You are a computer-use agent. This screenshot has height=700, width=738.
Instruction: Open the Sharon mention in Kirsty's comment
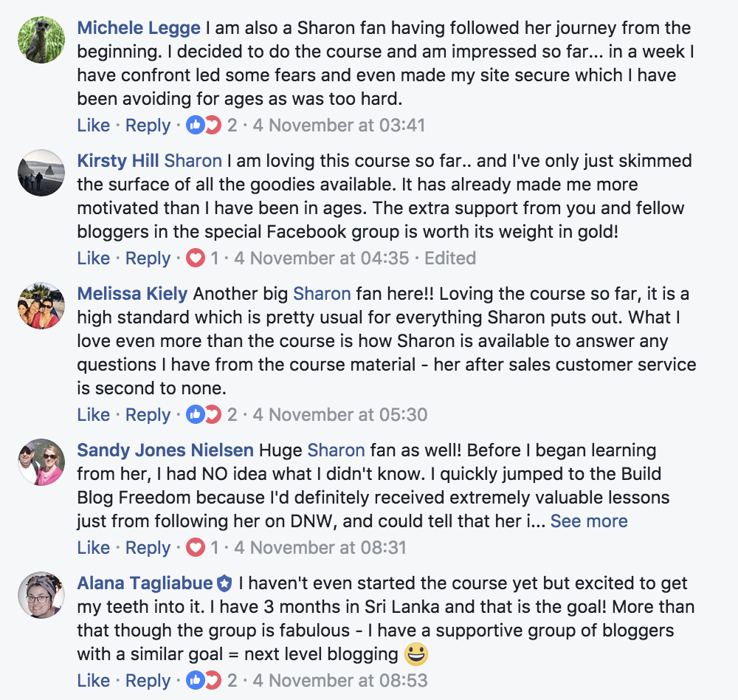tap(193, 161)
